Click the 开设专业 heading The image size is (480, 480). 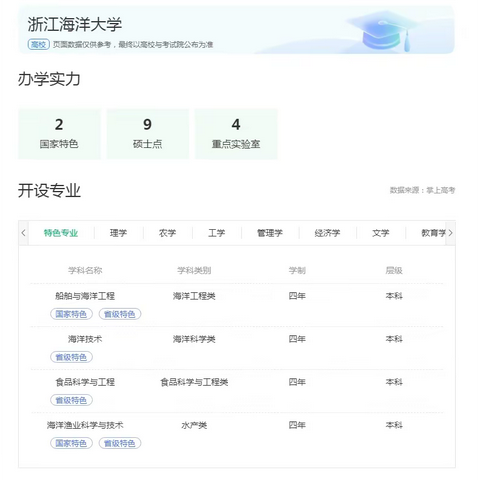pyautogui.click(x=49, y=191)
